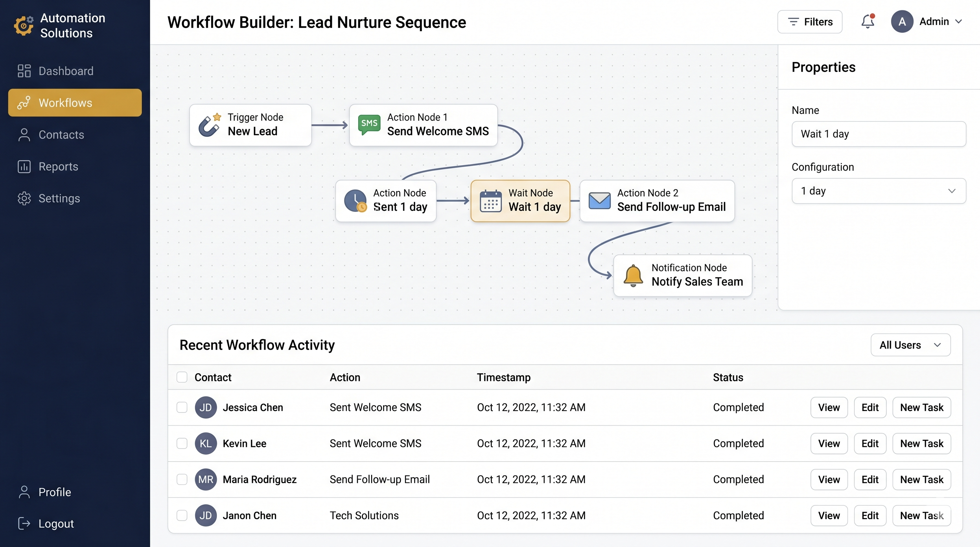Image resolution: width=980 pixels, height=547 pixels.
Task: Select the New Lead trigger node title
Action: tap(252, 131)
